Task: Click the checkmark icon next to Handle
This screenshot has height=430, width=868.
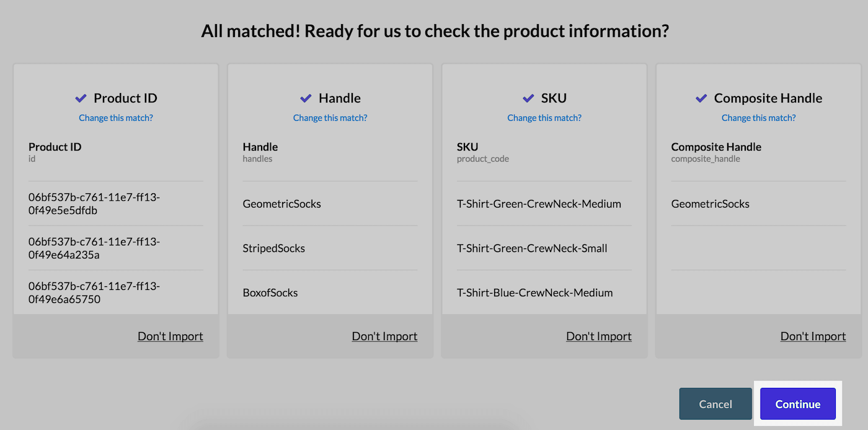Action: [x=305, y=97]
